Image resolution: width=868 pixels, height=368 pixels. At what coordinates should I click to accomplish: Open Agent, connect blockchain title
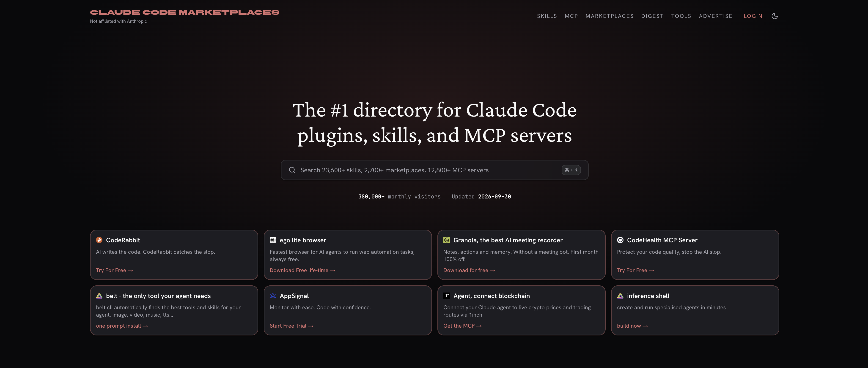[x=492, y=296]
